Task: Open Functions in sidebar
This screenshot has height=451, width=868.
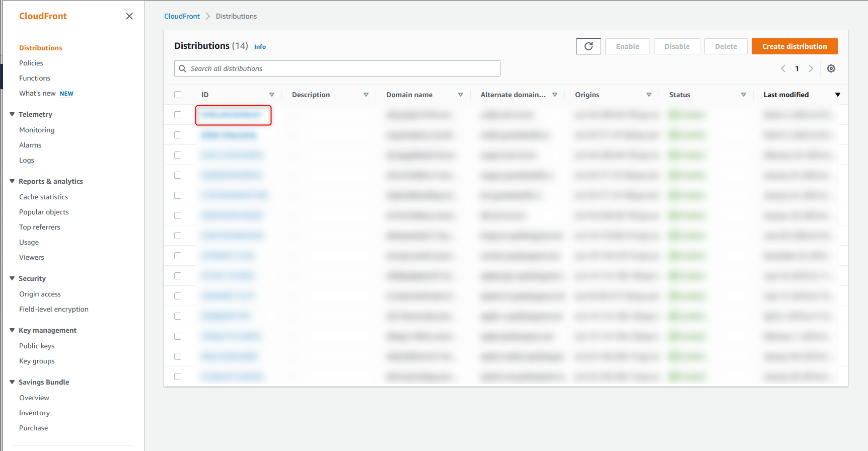Action: tap(35, 78)
